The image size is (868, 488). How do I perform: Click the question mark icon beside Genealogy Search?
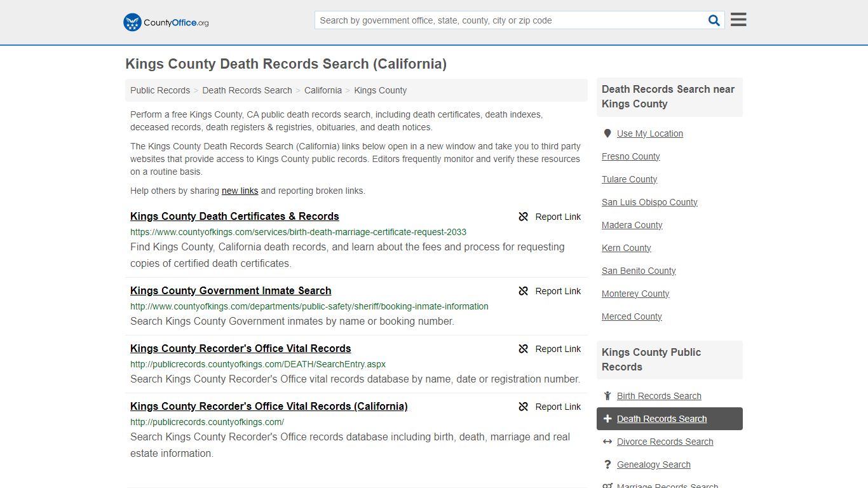coord(607,464)
